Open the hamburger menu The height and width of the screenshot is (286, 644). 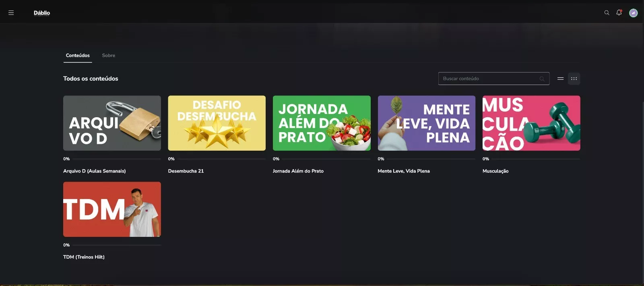coord(11,13)
